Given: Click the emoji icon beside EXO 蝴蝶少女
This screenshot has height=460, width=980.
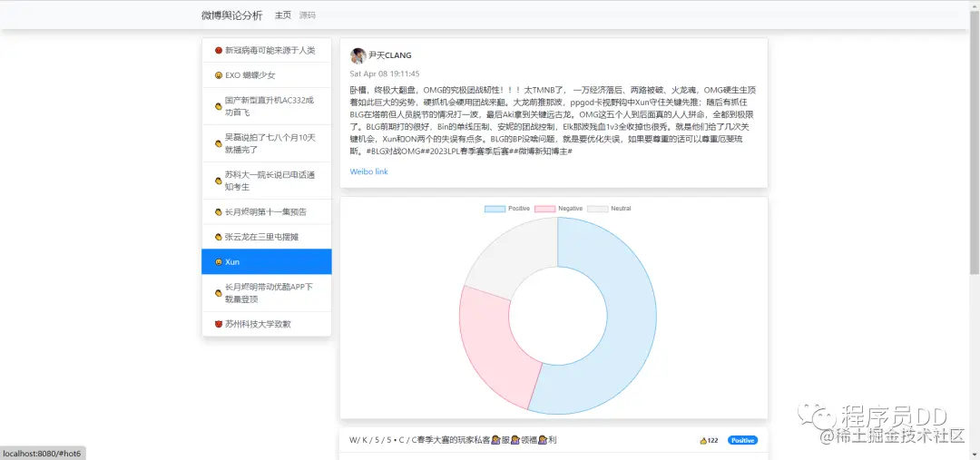Looking at the screenshot, I should 218,75.
